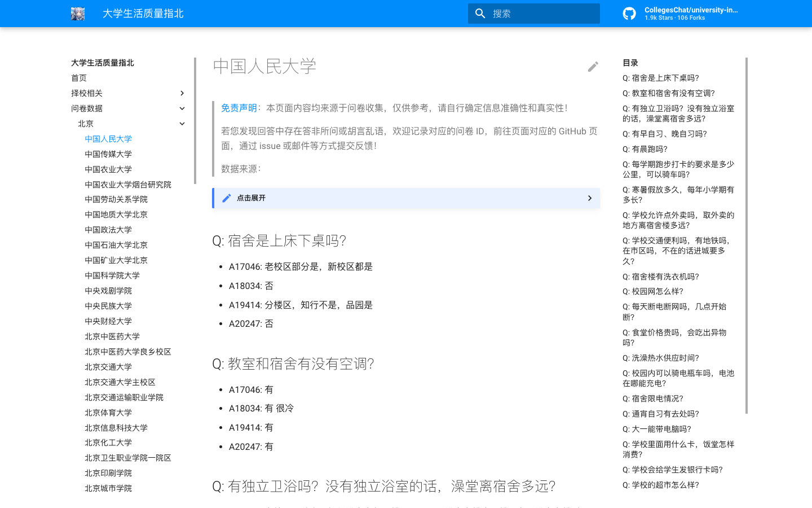Click the pencil edit icon next to the page title
Image resolution: width=812 pixels, height=508 pixels.
coord(593,67)
